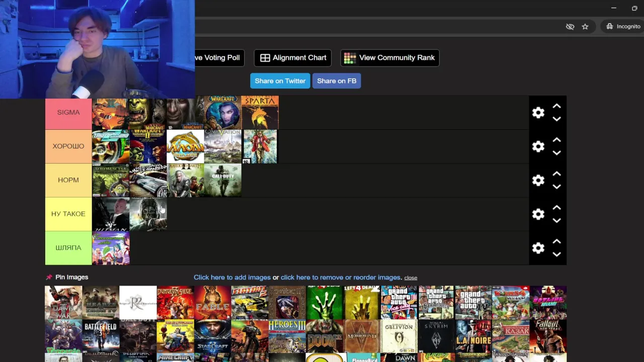This screenshot has height=362, width=644.
Task: Open settings gear for ХОРОШО tier
Action: (x=538, y=146)
